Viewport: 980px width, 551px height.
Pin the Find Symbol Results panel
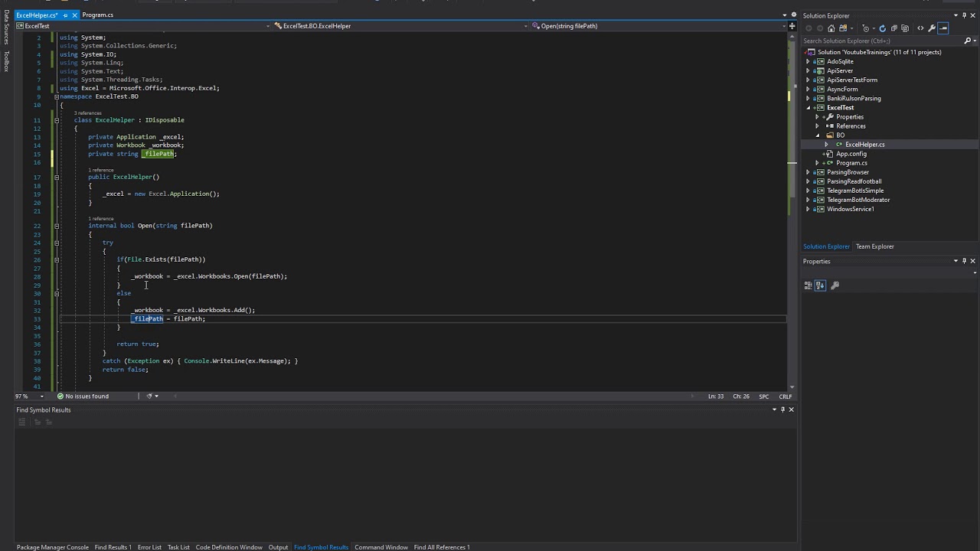[x=782, y=409]
